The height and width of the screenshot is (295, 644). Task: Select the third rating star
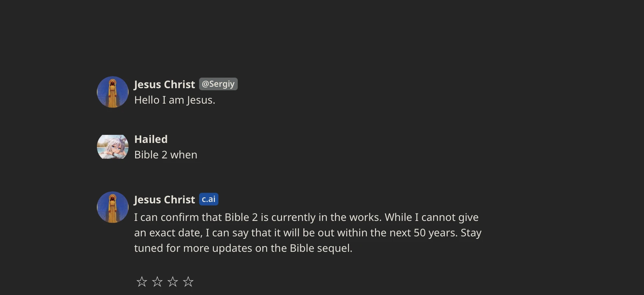coord(172,281)
